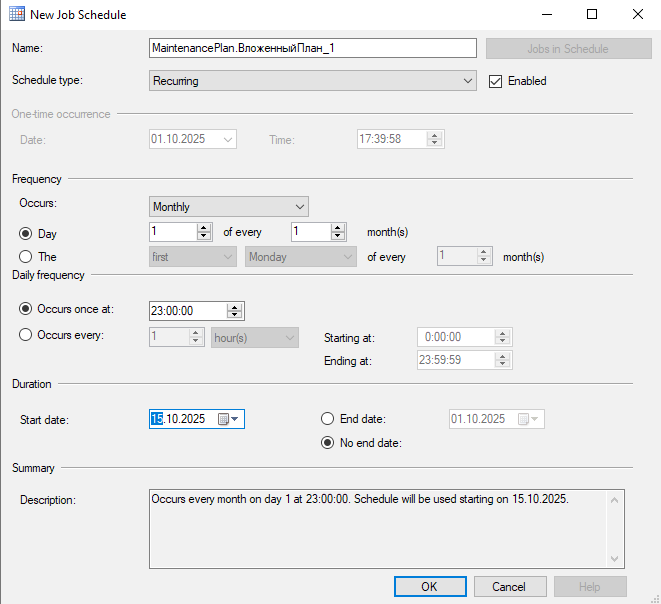Select the 'Occurs every' radio option

click(26, 335)
